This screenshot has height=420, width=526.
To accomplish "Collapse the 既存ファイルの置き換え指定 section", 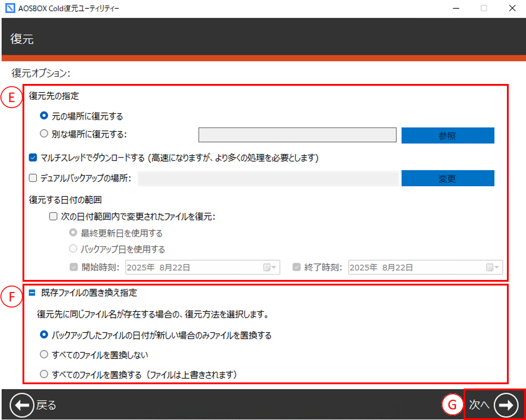I will click(x=32, y=293).
